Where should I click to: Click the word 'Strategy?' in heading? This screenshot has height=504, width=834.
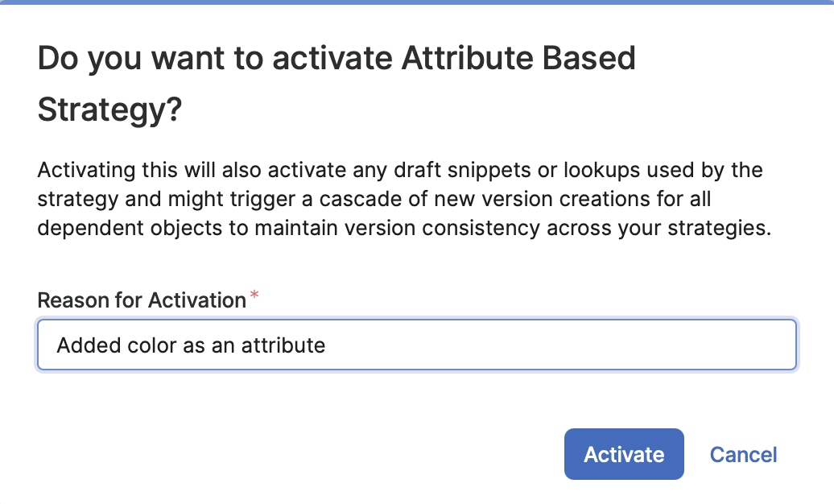tap(110, 110)
